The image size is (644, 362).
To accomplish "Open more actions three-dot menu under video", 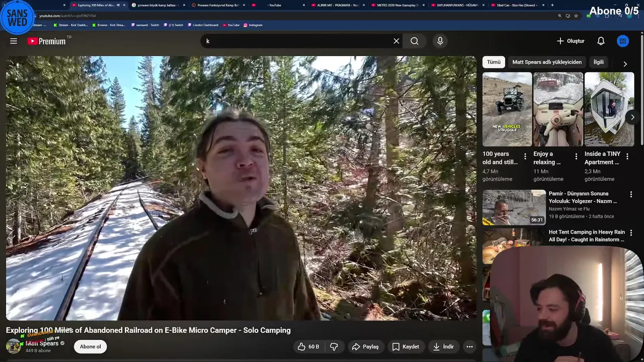I will (x=469, y=346).
